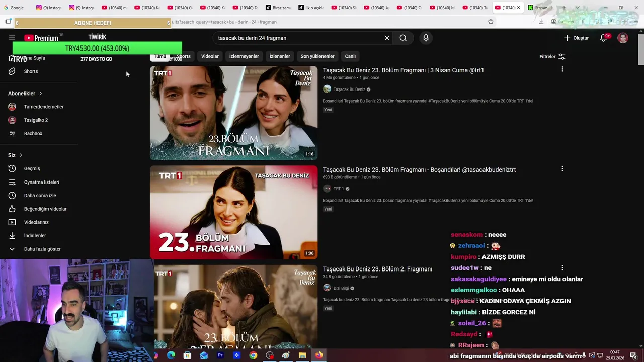Visit the TRT 1 channel name
This screenshot has height=362, width=644.
click(x=339, y=189)
